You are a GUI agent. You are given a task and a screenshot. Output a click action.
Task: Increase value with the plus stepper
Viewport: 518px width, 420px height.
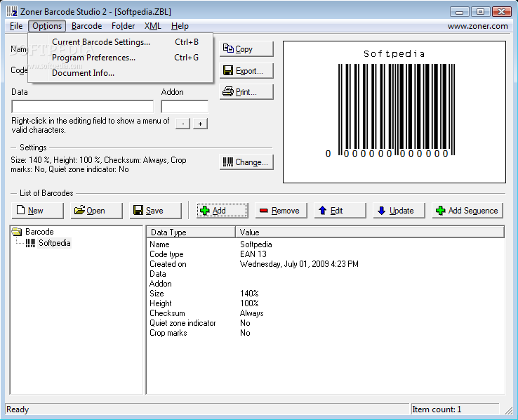click(200, 124)
